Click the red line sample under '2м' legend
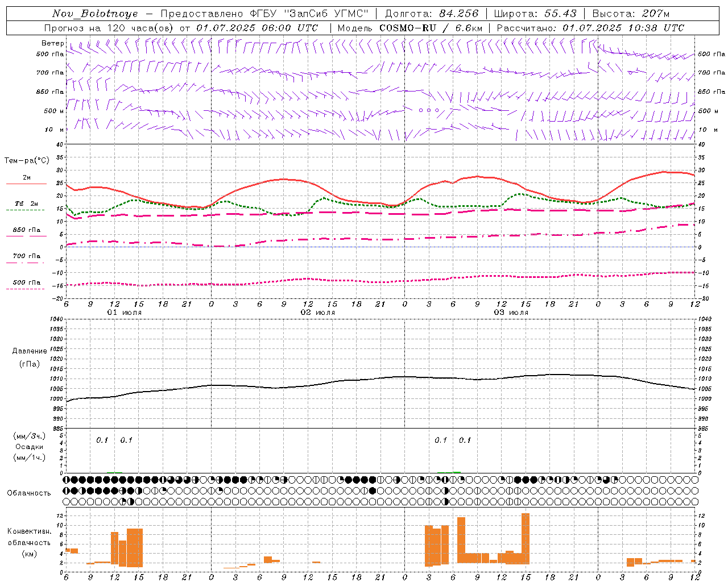Image resolution: width=728 pixels, height=582 pixels. click(x=26, y=184)
